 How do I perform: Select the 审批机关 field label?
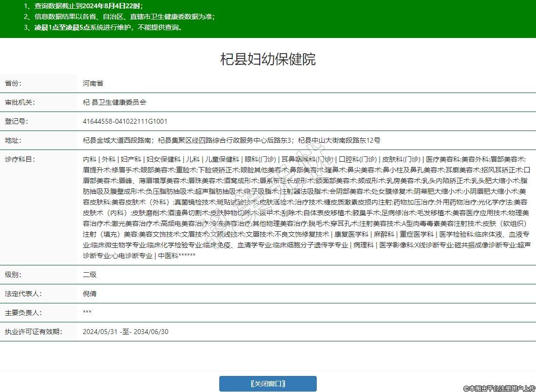pyautogui.click(x=20, y=102)
